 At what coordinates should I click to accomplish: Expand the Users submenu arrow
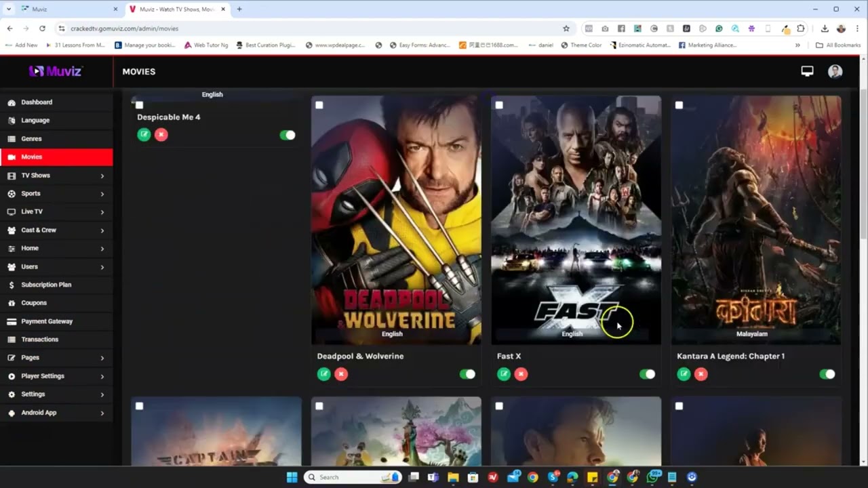pyautogui.click(x=102, y=267)
